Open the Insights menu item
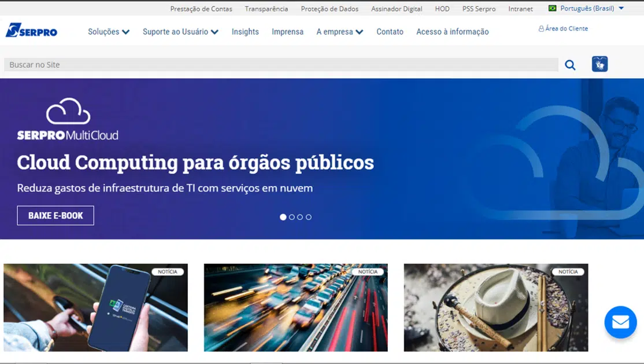644x364 pixels. click(x=245, y=32)
